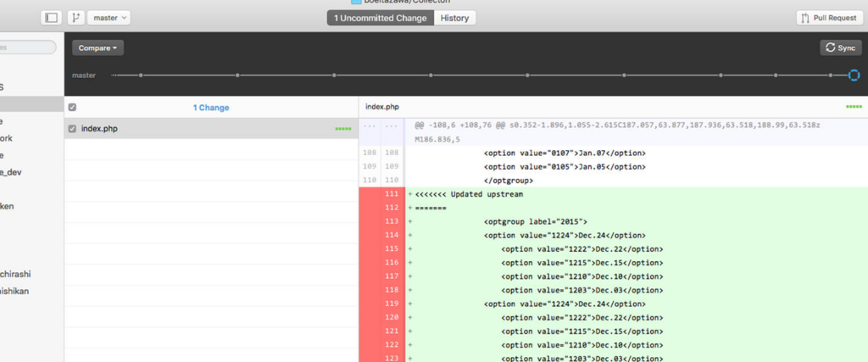This screenshot has width=868, height=362.
Task: Toggle the sidebar panel icon
Action: (x=51, y=18)
